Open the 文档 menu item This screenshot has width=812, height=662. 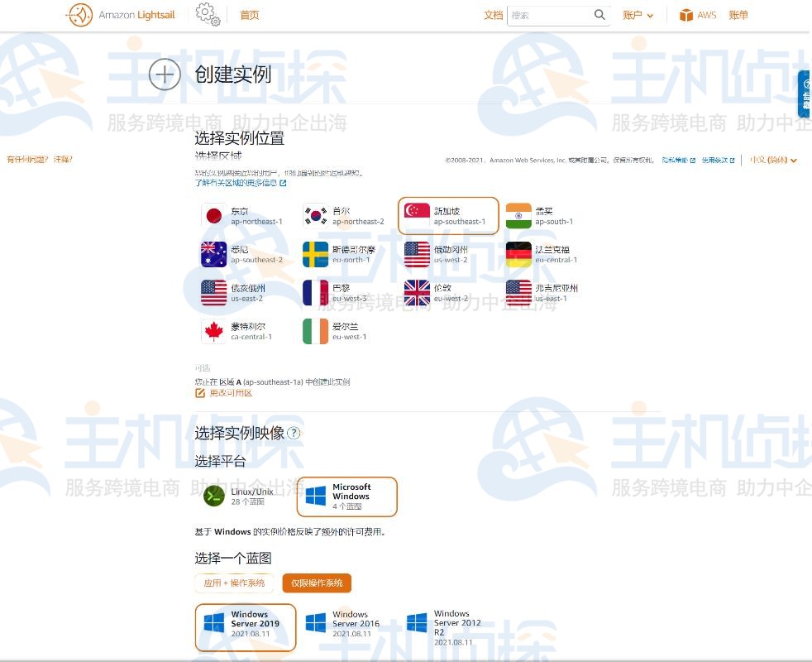point(493,15)
